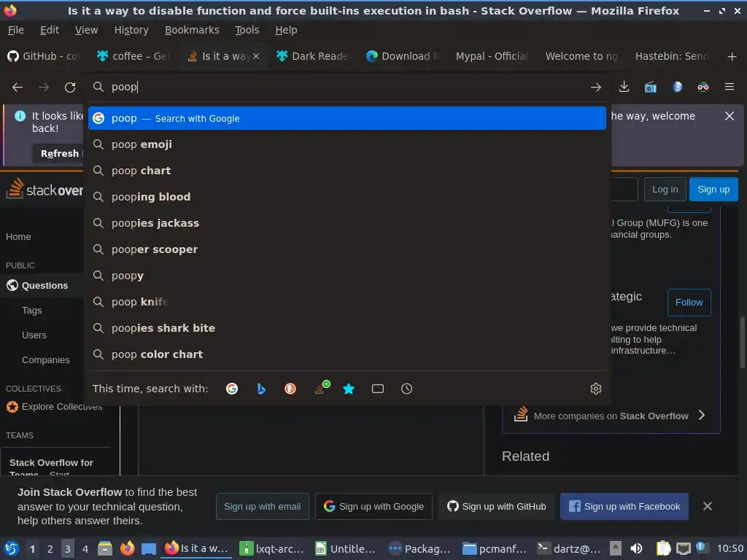Switch to the GitHub tab
747x560 pixels.
44,56
